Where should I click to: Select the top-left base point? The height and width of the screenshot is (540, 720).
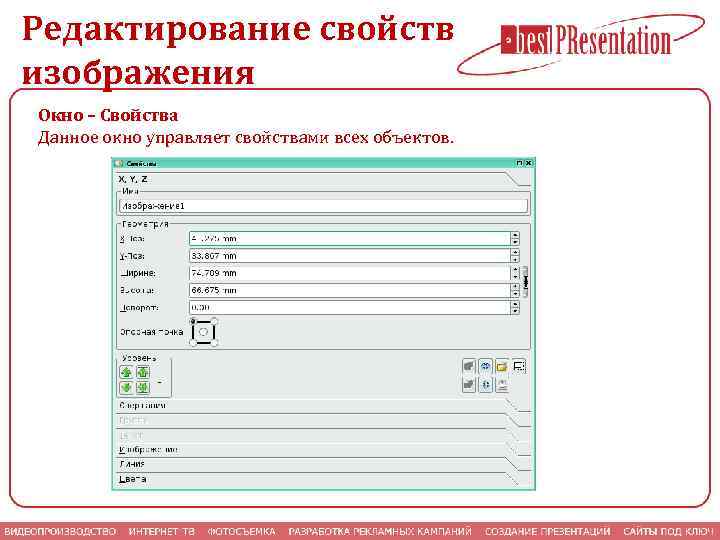click(193, 321)
